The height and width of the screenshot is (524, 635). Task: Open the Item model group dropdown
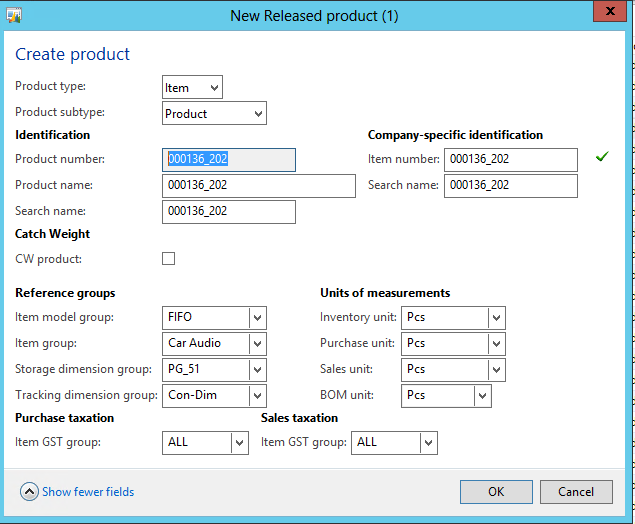click(x=258, y=318)
